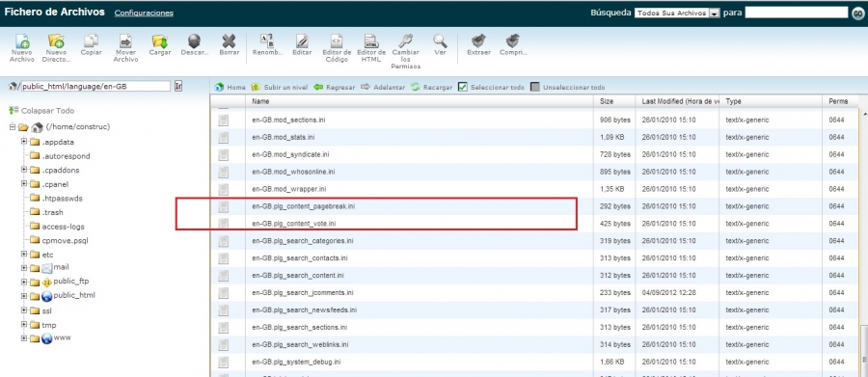Expand the tmp folder node
Image resolution: width=868 pixels, height=377 pixels.
24,324
